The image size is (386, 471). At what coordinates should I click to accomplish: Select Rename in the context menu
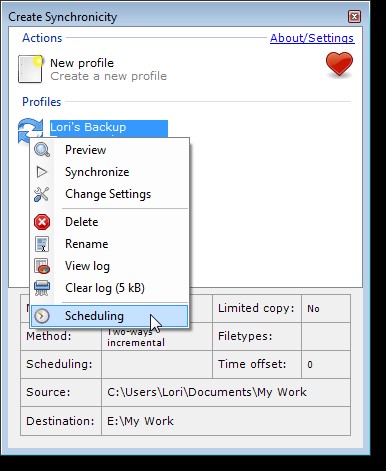pyautogui.click(x=110, y=244)
